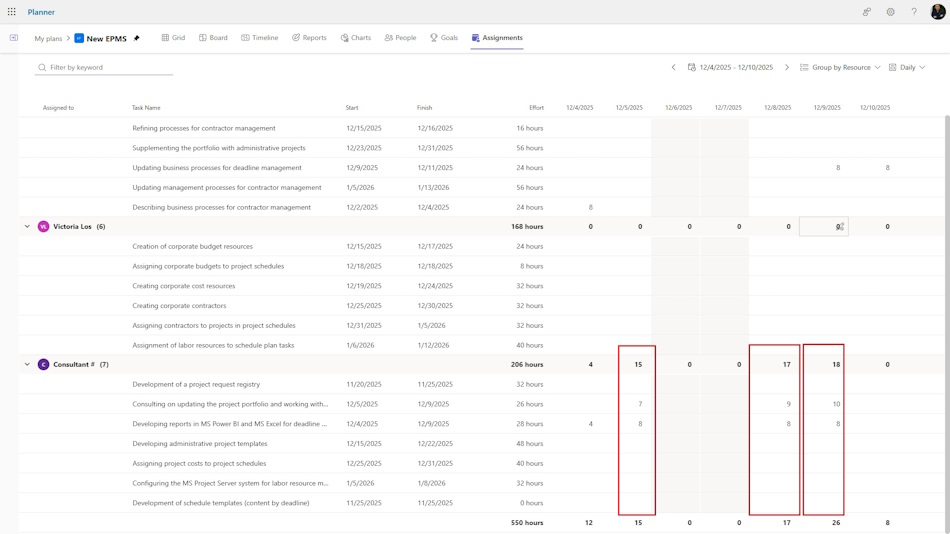Open the Group by Resource dropdown
The image size is (950, 534).
(x=840, y=67)
